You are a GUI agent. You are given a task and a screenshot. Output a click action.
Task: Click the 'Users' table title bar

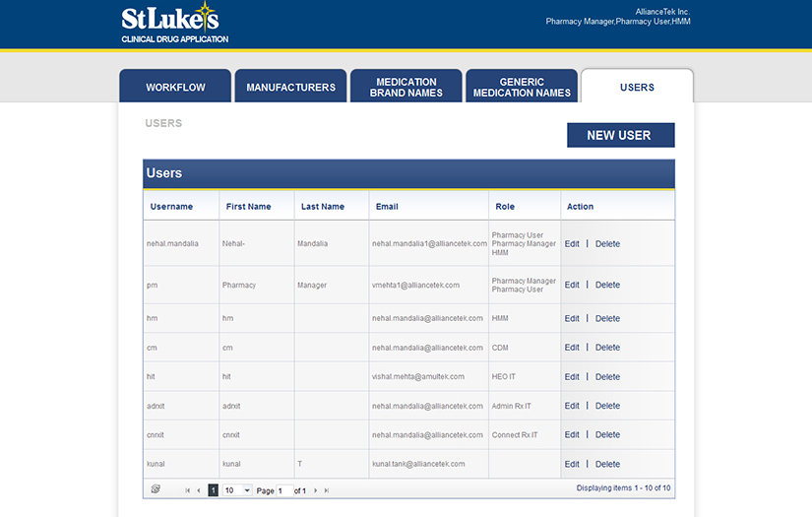coord(408,173)
